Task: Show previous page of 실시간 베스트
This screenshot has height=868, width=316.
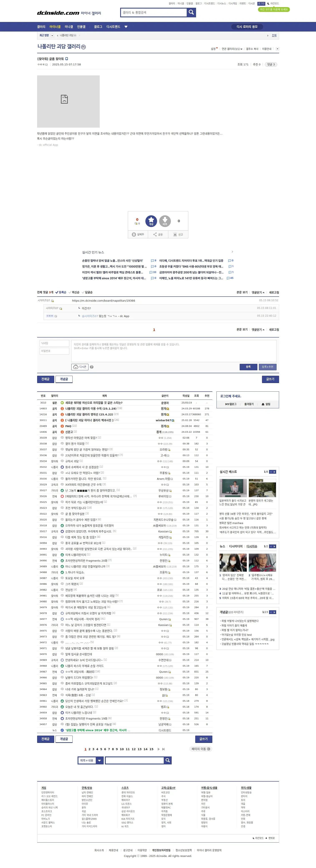Action: 271,472
